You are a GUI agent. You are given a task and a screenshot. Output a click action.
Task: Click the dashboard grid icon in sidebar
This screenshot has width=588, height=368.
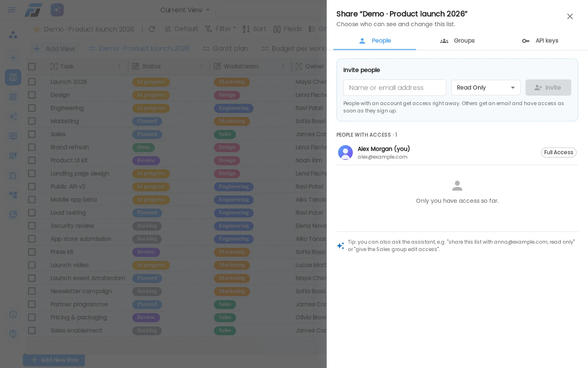pyautogui.click(x=13, y=97)
